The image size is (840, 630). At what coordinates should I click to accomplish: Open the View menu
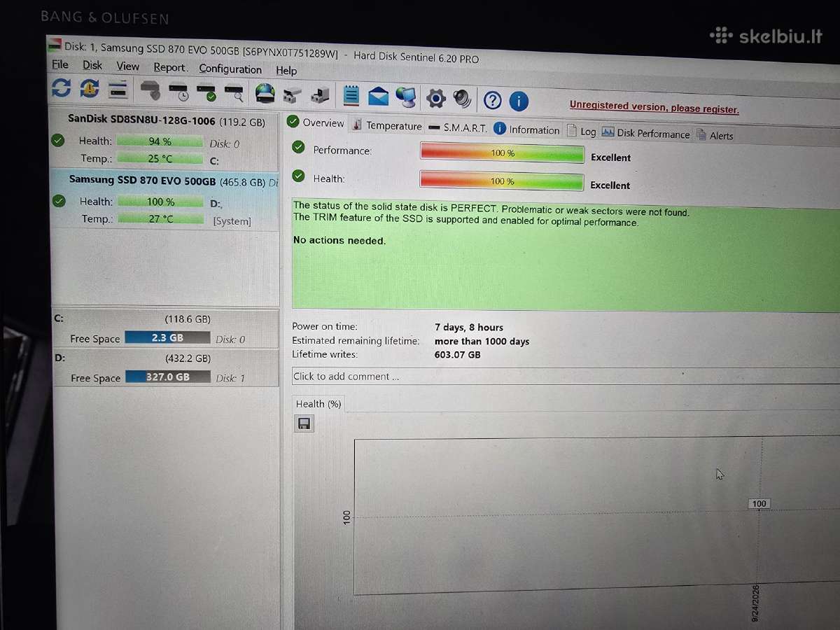click(x=128, y=66)
